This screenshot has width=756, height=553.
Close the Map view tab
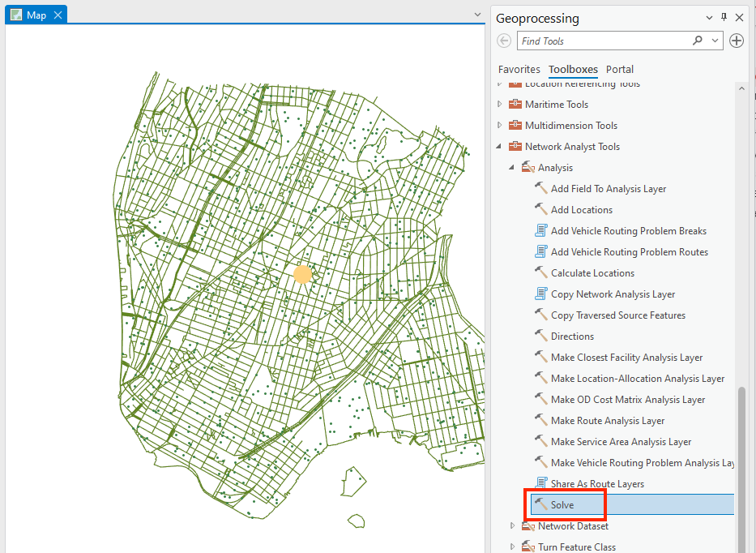pyautogui.click(x=58, y=15)
